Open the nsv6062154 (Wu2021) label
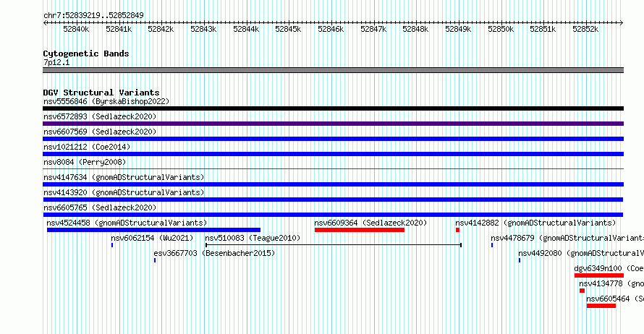This screenshot has height=334, width=644. tap(152, 238)
